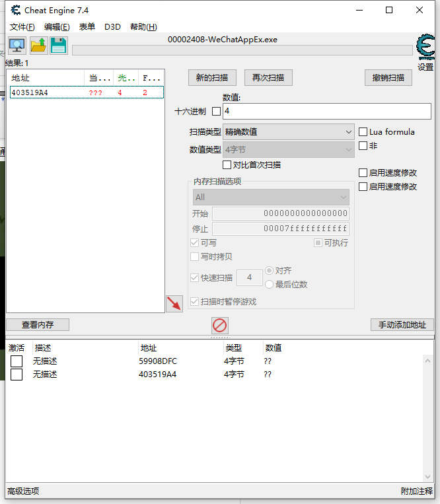Viewport: 440px width, 504px height.
Task: Click the 先.. previous value column header
Action: coord(126,78)
